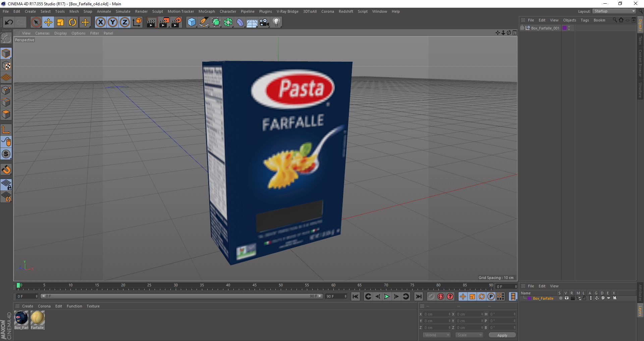Click end frame 90 F stepper arrows
Screen dimensions: 644x341
pyautogui.click(x=345, y=296)
